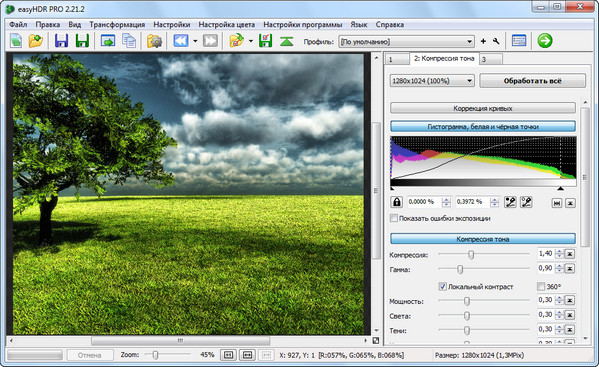
Task: Open the Файл menu
Action: coord(18,24)
